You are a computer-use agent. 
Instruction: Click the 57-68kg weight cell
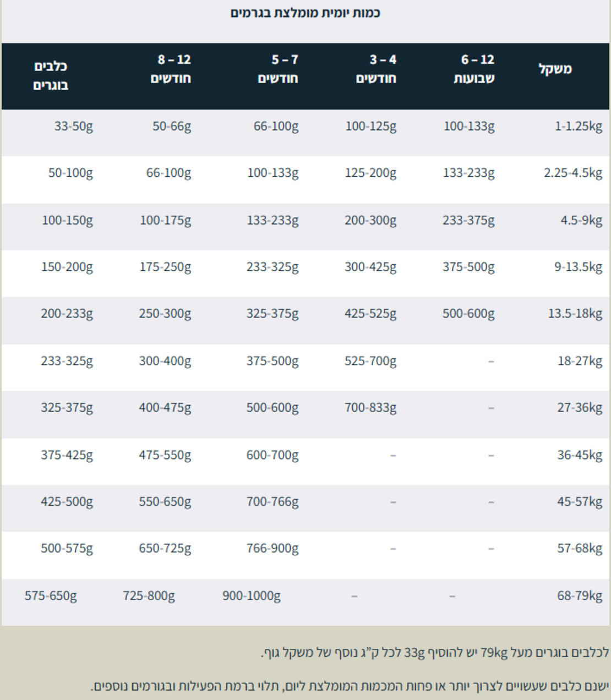580,549
